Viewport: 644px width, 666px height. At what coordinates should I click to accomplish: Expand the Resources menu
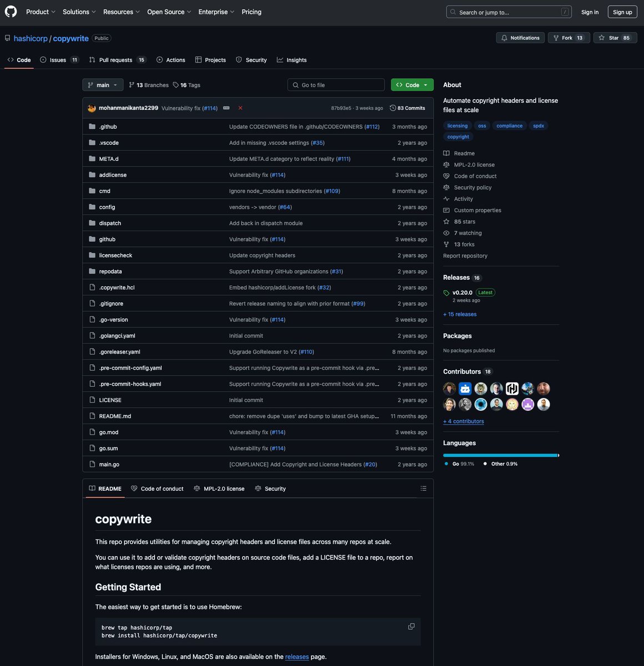coord(121,12)
